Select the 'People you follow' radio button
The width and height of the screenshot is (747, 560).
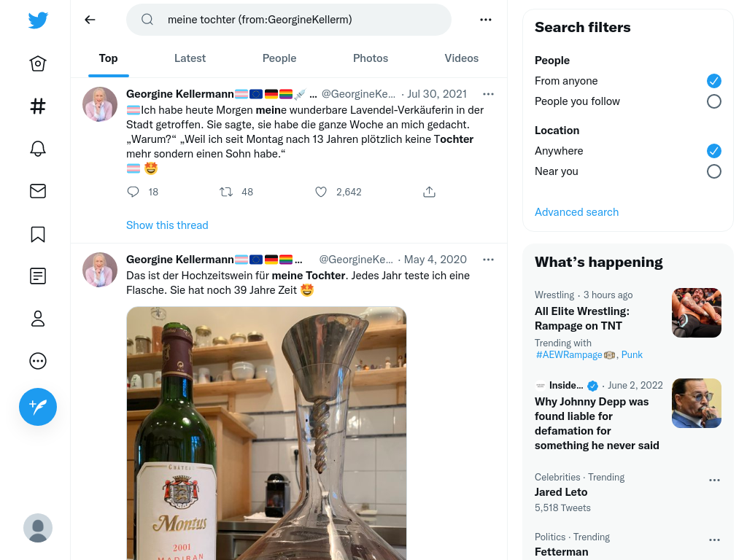(714, 101)
